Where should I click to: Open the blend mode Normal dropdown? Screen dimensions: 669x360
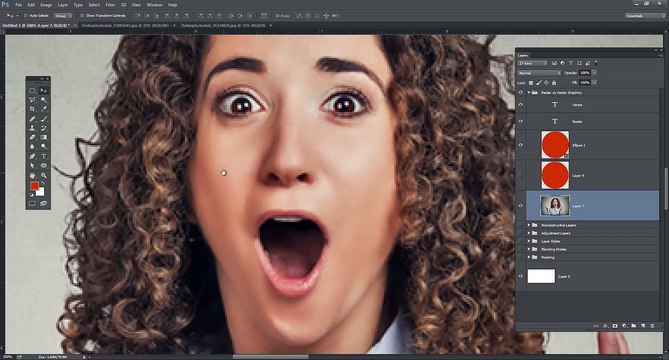pyautogui.click(x=539, y=73)
